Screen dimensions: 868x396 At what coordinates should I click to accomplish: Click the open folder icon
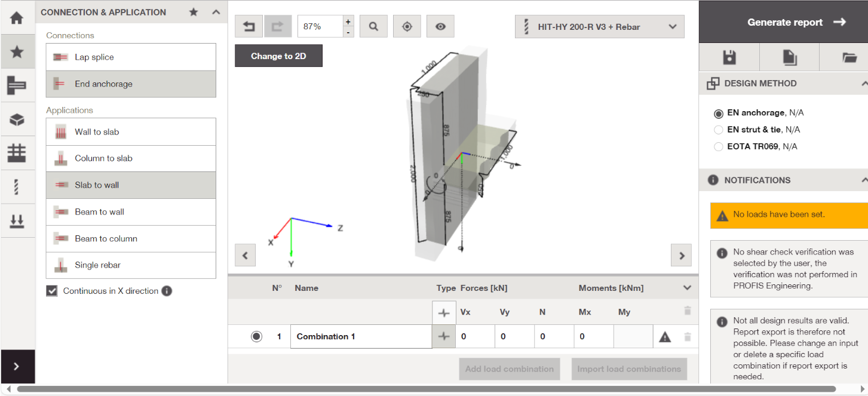pyautogui.click(x=849, y=57)
